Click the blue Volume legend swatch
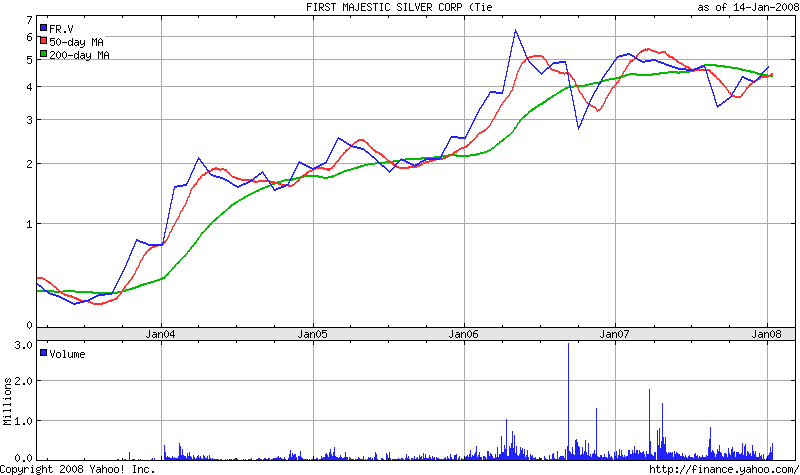The width and height of the screenshot is (800, 475). [43, 353]
